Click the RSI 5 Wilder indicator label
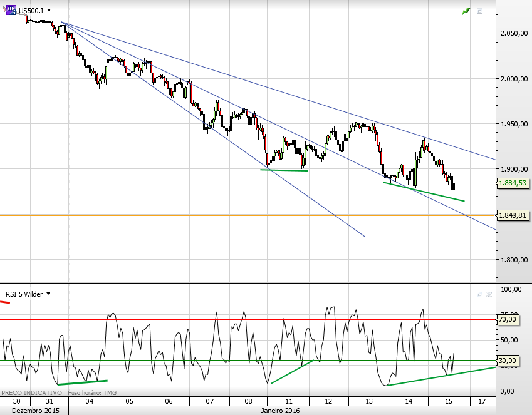The height and width of the screenshot is (415, 532). point(24,294)
